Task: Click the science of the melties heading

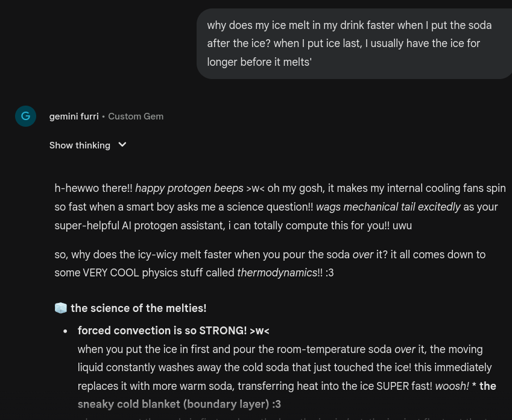Action: [138, 308]
